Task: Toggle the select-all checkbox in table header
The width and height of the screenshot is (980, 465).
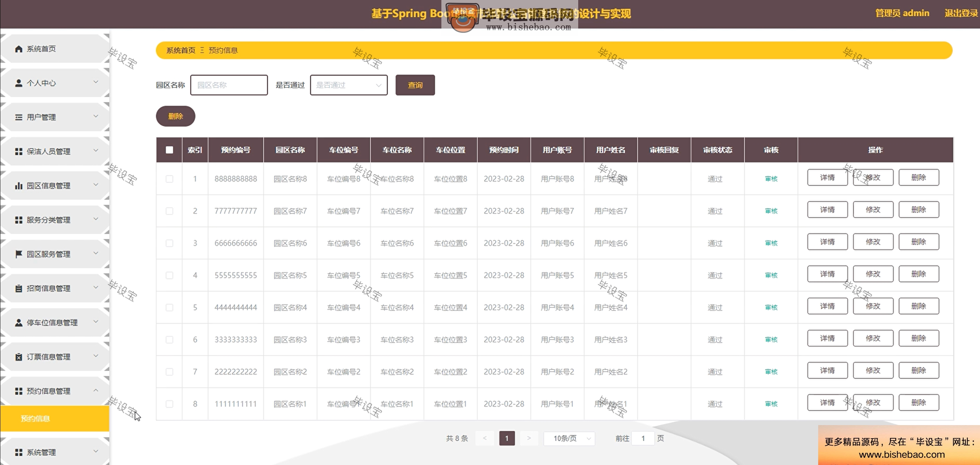Action: (x=169, y=150)
